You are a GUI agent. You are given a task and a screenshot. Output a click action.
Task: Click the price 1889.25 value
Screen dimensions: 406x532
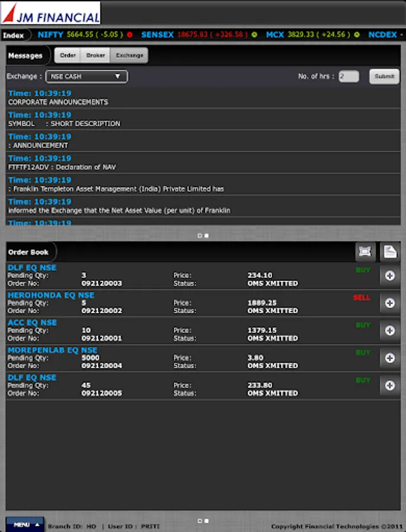click(x=262, y=303)
